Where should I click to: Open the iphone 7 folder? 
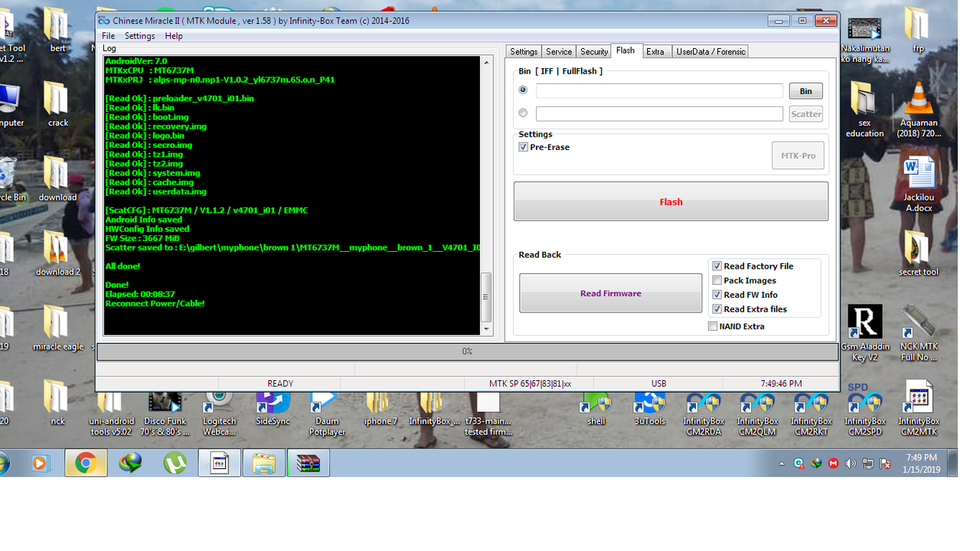381,409
